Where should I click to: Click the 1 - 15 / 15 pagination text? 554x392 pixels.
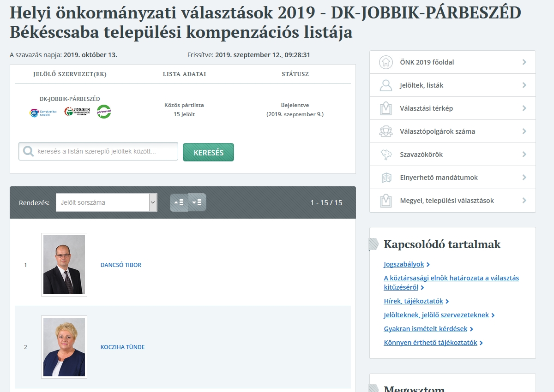tap(326, 202)
